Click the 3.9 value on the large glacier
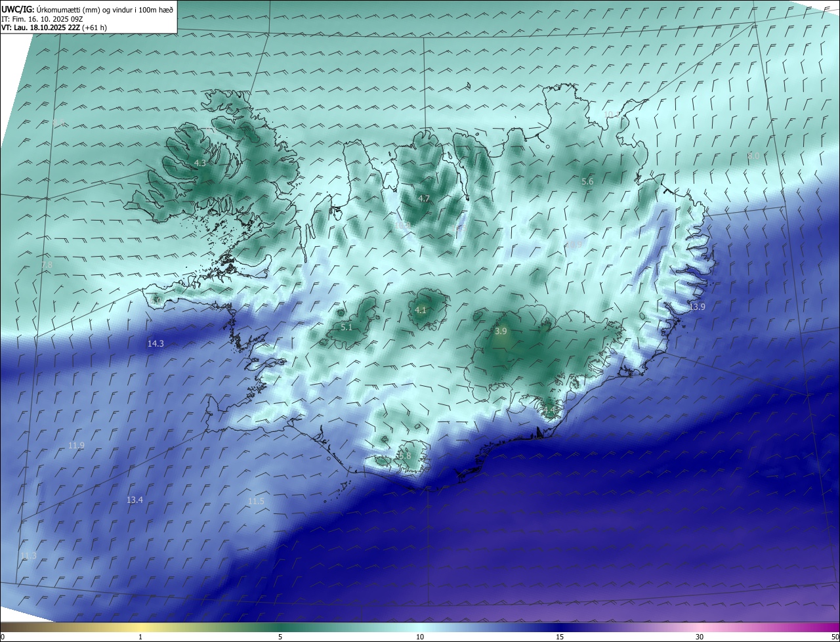840x642 pixels. [501, 332]
